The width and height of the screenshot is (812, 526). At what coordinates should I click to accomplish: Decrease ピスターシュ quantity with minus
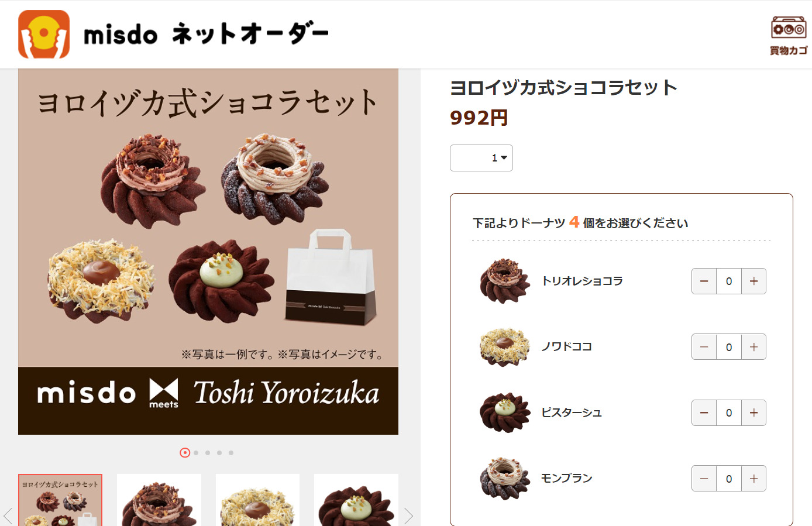coord(704,413)
